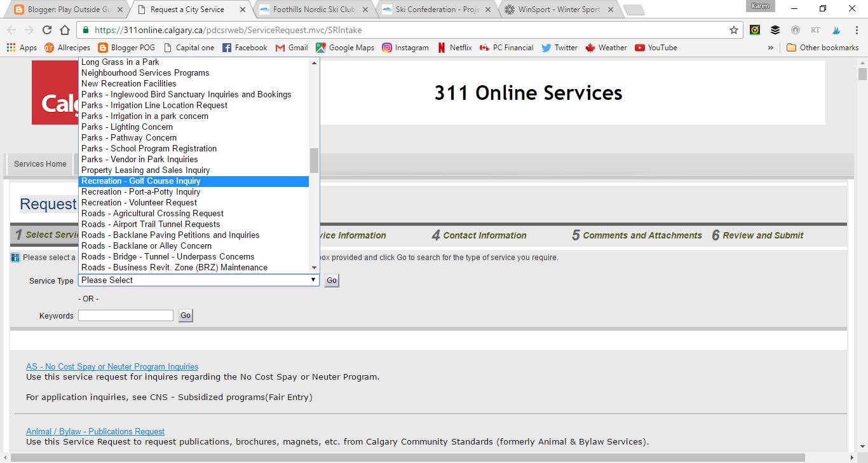Open Netflix bookmark
The height and width of the screenshot is (463, 868).
(454, 48)
